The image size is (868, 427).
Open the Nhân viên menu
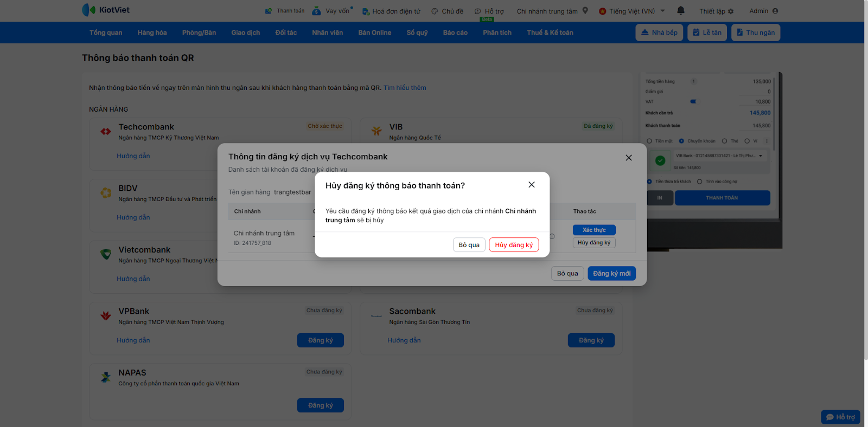coord(328,33)
